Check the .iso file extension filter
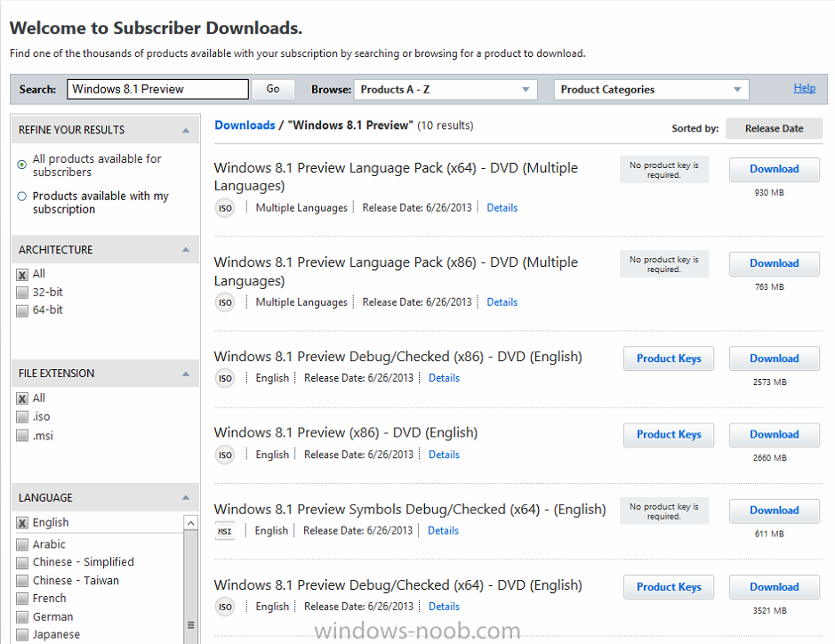 pos(22,416)
